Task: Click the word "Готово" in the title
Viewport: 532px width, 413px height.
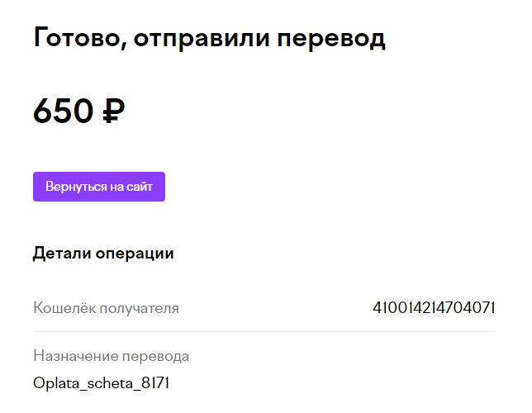Action: pos(77,37)
